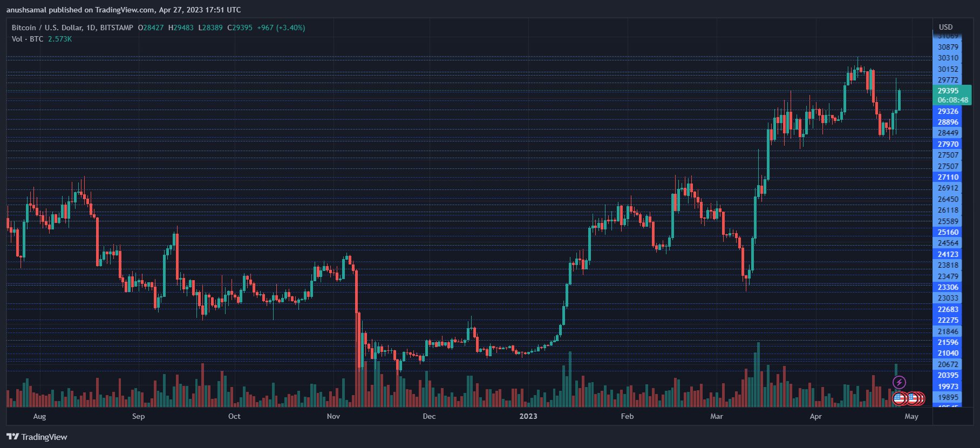Image resolution: width=980 pixels, height=448 pixels.
Task: Click the purple lightning event icon
Action: coord(899,383)
